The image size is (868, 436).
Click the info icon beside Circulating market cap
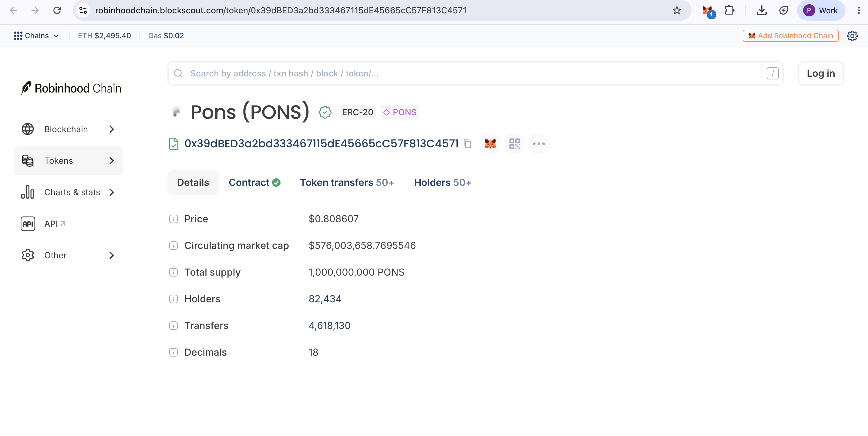click(173, 246)
